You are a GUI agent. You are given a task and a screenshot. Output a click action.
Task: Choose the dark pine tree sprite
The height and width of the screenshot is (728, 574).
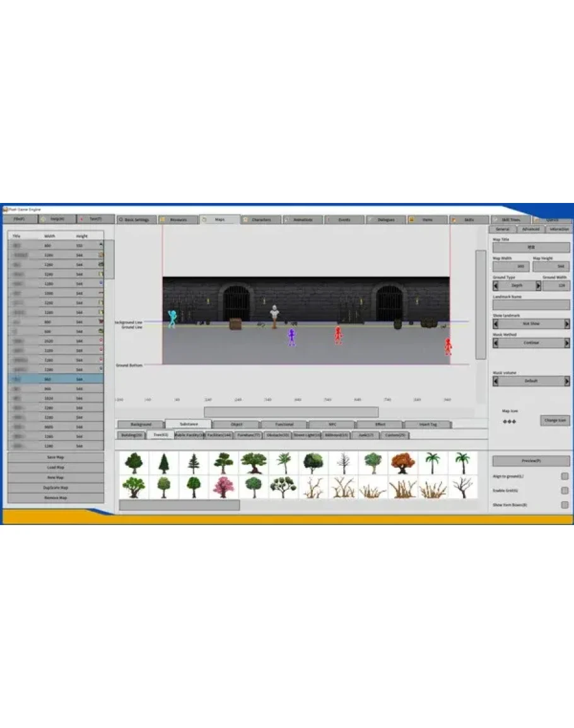[164, 463]
